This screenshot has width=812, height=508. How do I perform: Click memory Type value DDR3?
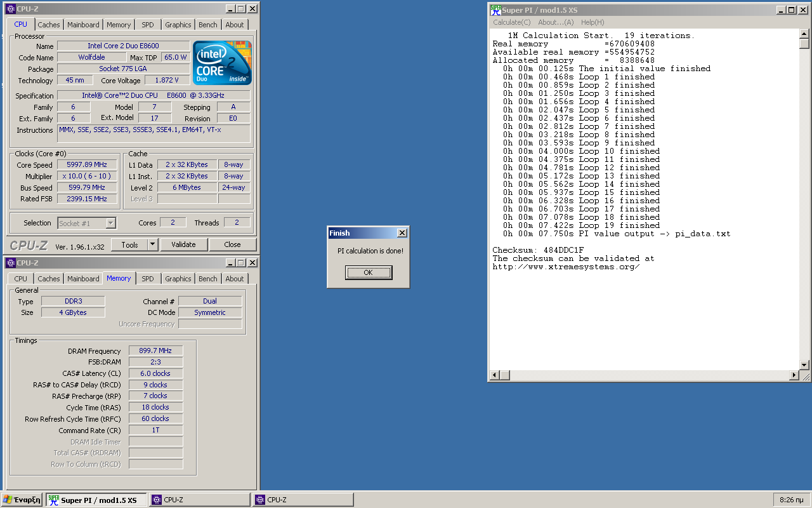[73, 301]
